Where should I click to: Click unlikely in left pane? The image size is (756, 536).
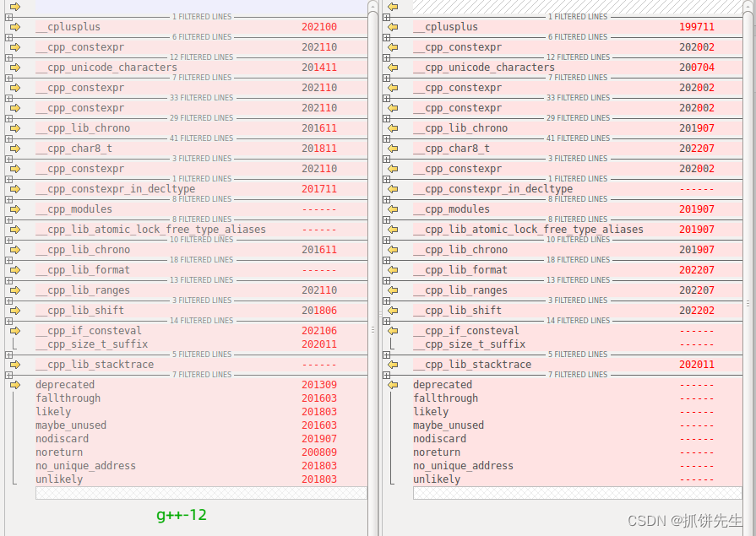tap(59, 479)
